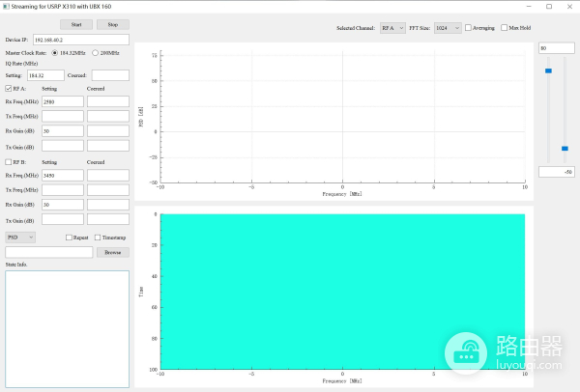Click the lower limit slider handle
Screen dimensions: 580x392
565,148
